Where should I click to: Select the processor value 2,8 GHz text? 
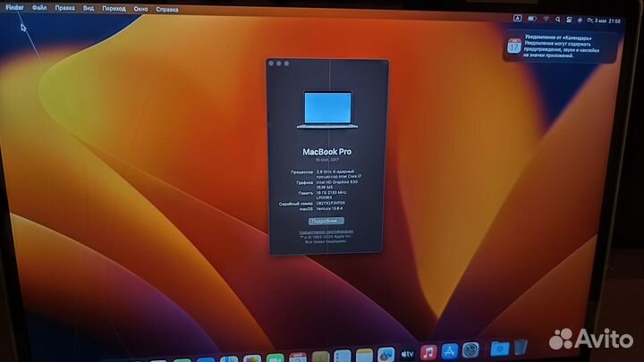(339, 173)
